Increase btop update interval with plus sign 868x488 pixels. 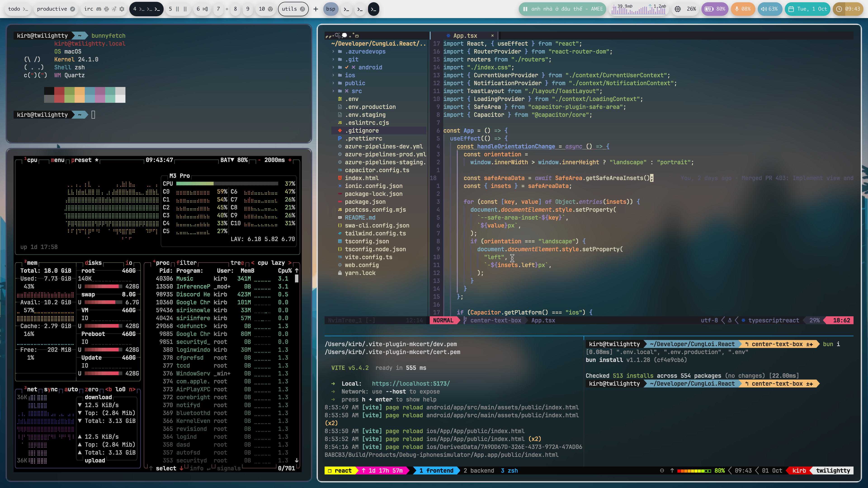pyautogui.click(x=290, y=160)
